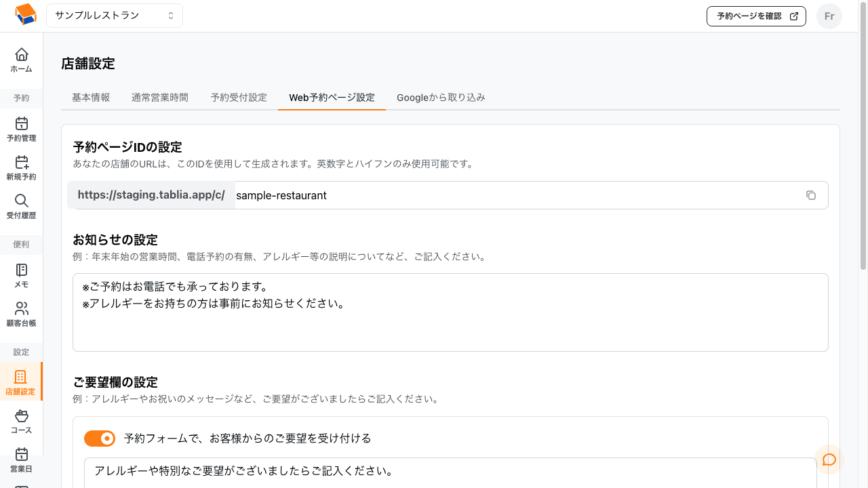The height and width of the screenshot is (488, 868).
Task: Copy the reservation page URL
Action: tap(811, 195)
